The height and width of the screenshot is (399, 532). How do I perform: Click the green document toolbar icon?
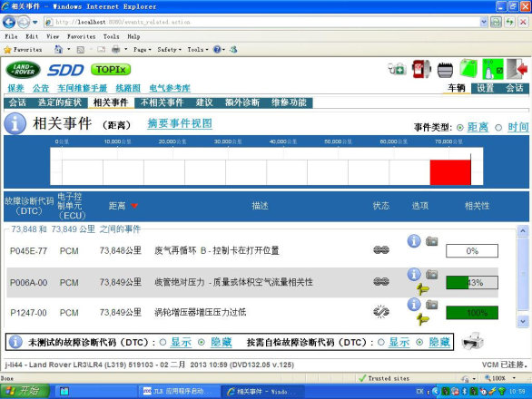[x=468, y=69]
